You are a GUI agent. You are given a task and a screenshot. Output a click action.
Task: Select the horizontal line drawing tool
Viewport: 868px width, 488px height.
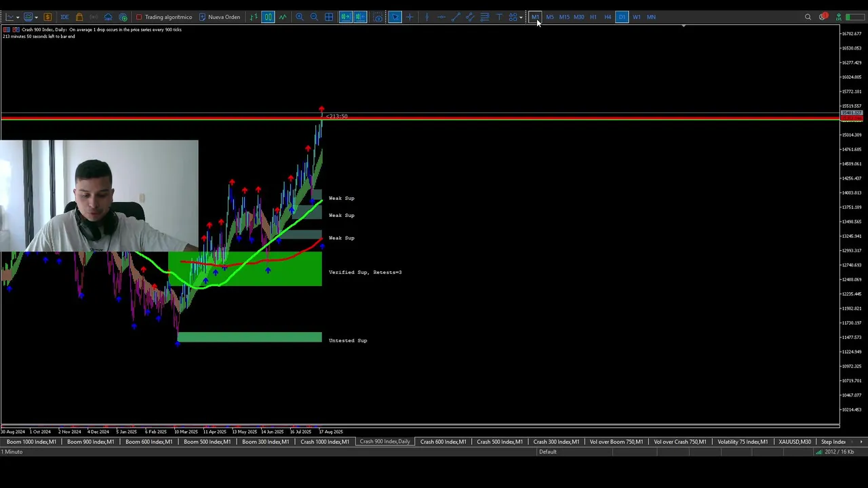point(441,17)
